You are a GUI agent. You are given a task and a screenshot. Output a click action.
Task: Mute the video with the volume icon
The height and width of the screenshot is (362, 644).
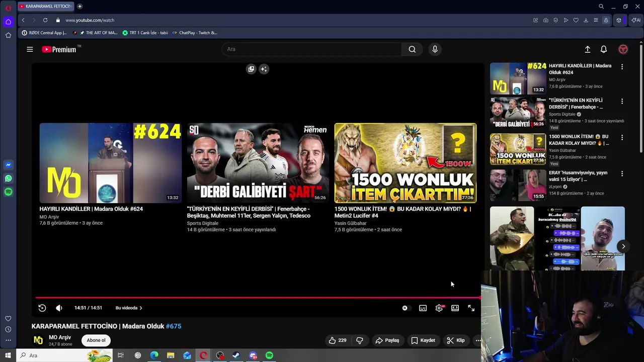59,308
